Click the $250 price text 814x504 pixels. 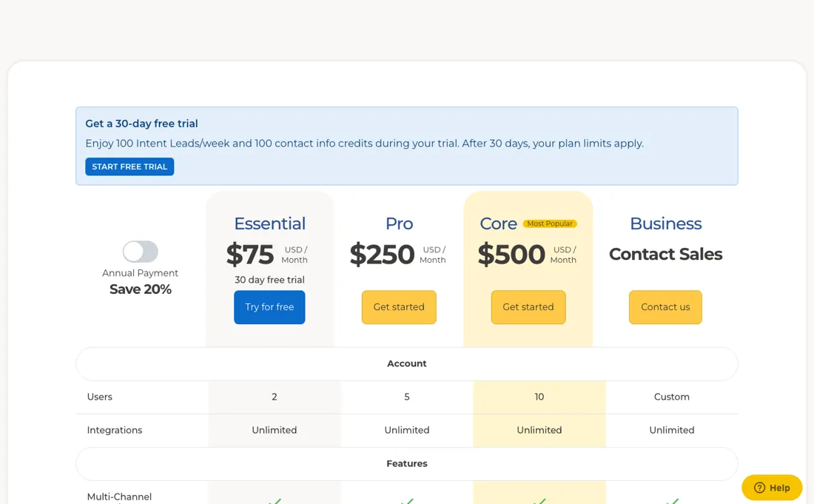tap(382, 255)
